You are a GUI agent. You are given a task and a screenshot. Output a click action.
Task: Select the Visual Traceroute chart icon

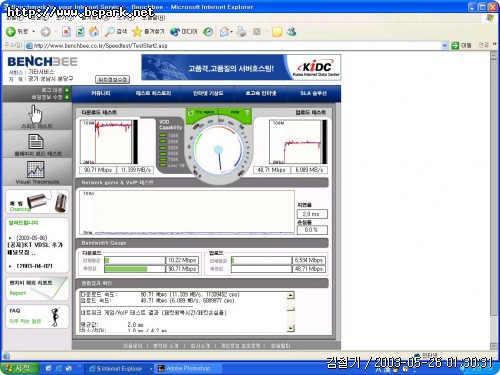36,170
